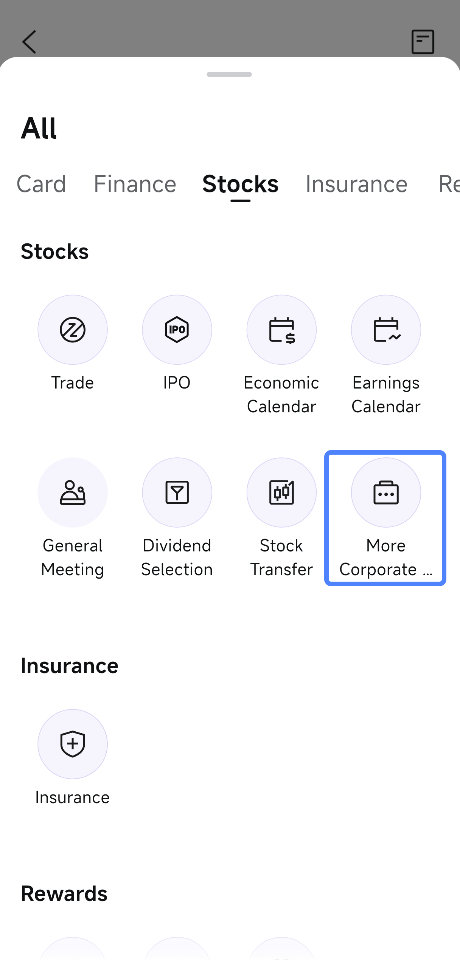Tap the Dividend Selection text label
The image size is (460, 980).
[177, 557]
